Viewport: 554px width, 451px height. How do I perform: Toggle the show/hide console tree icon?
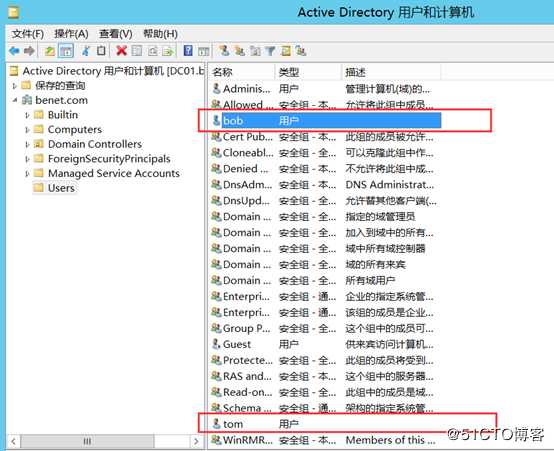click(x=66, y=51)
